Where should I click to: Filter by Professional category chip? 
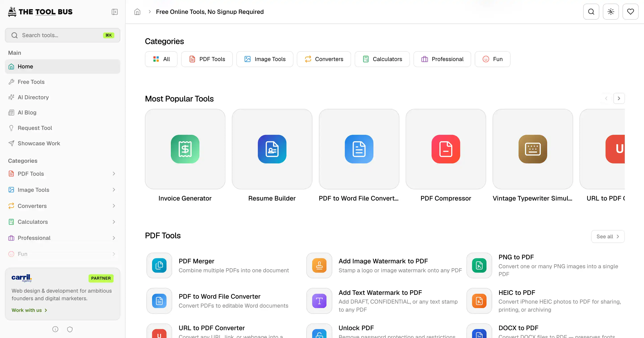(442, 59)
